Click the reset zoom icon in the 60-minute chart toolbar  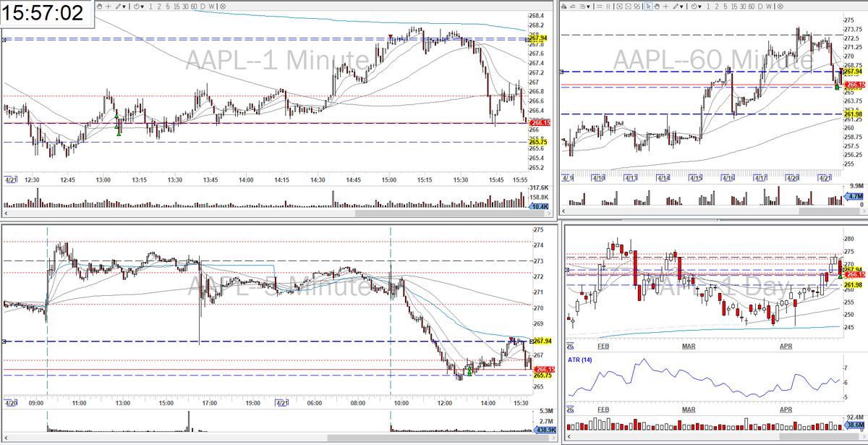[x=637, y=7]
